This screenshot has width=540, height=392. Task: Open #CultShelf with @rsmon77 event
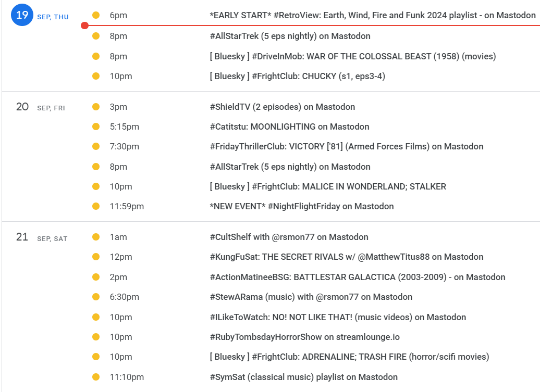(x=289, y=237)
